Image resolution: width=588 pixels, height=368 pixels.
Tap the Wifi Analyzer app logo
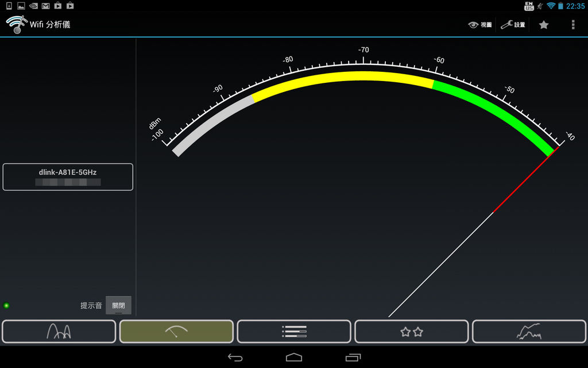click(16, 25)
